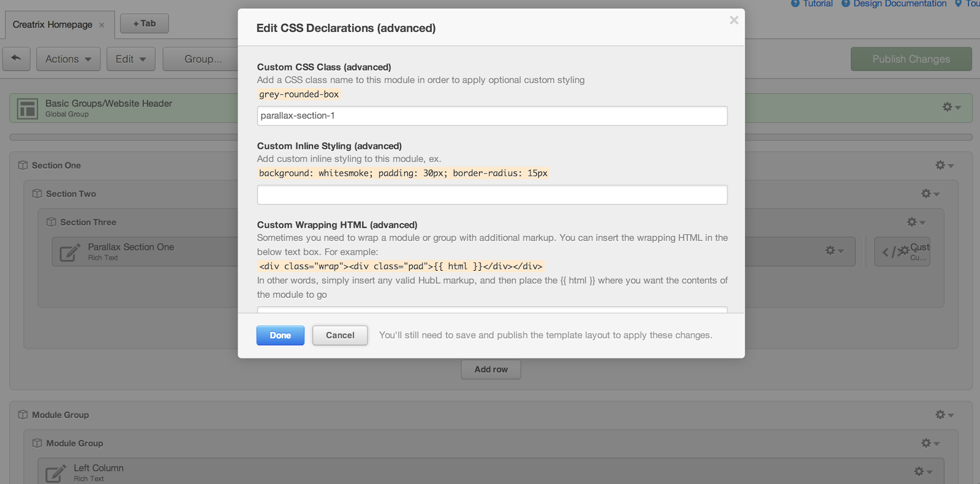Select the Section Three group label

point(88,222)
